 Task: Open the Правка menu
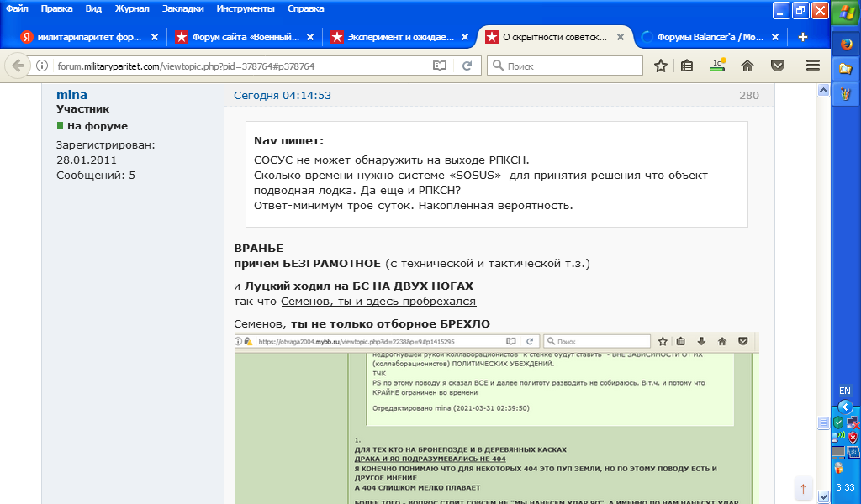(56, 8)
